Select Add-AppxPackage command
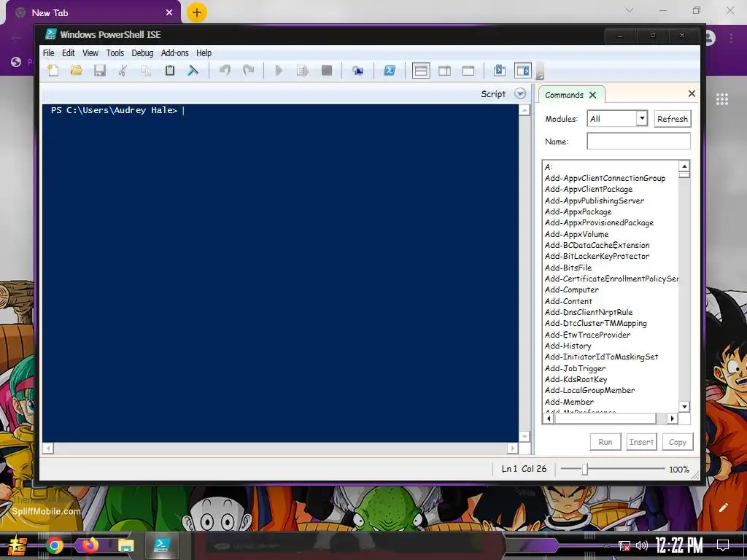Image resolution: width=747 pixels, height=560 pixels. click(578, 211)
